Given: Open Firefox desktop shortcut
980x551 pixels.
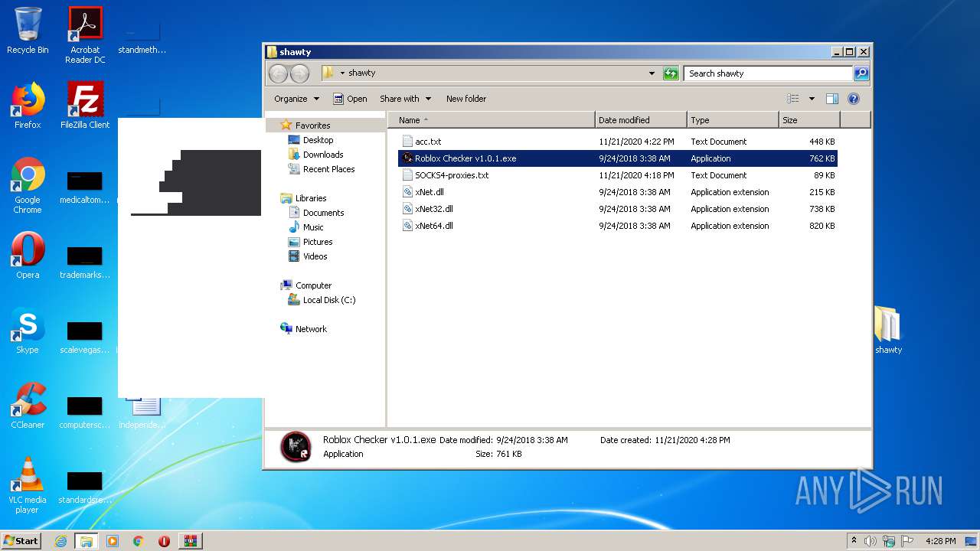Looking at the screenshot, I should [28, 106].
